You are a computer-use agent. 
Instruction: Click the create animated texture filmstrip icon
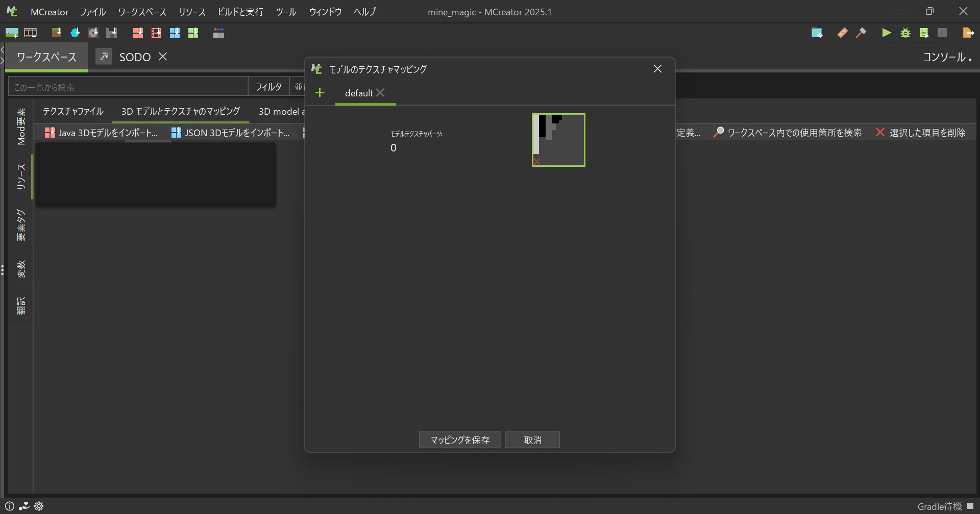[31, 33]
